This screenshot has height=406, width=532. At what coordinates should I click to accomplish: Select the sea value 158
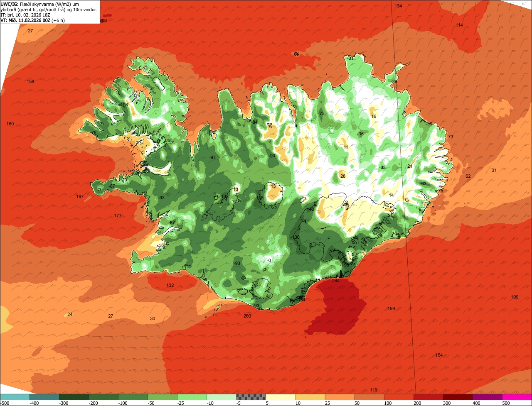pyautogui.click(x=30, y=81)
